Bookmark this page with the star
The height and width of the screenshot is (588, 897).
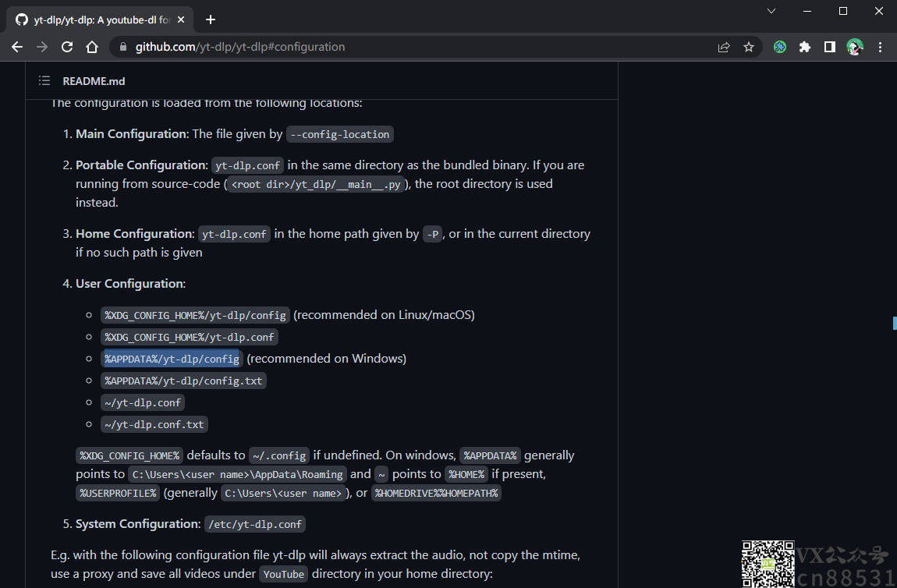(x=748, y=47)
